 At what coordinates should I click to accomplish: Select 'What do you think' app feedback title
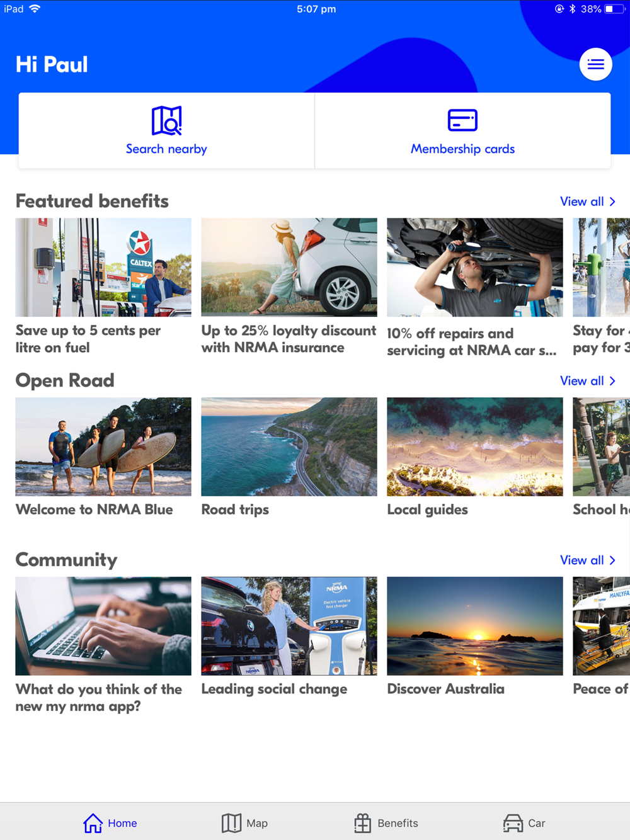[99, 698]
